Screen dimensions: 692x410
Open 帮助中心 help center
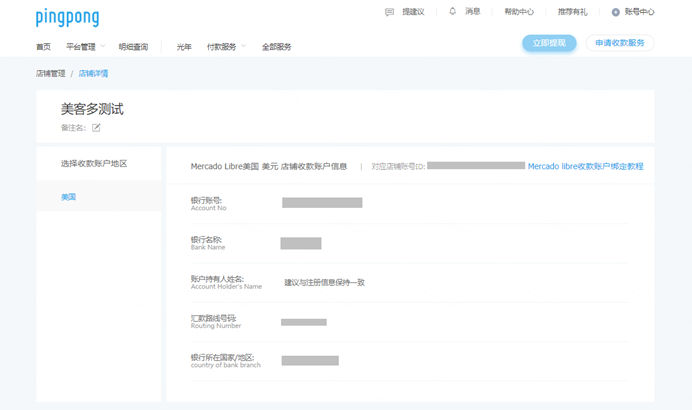pyautogui.click(x=519, y=12)
